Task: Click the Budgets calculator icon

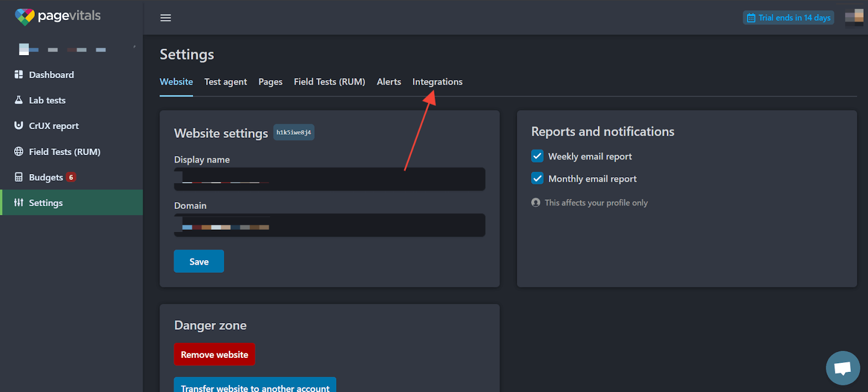Action: [18, 177]
